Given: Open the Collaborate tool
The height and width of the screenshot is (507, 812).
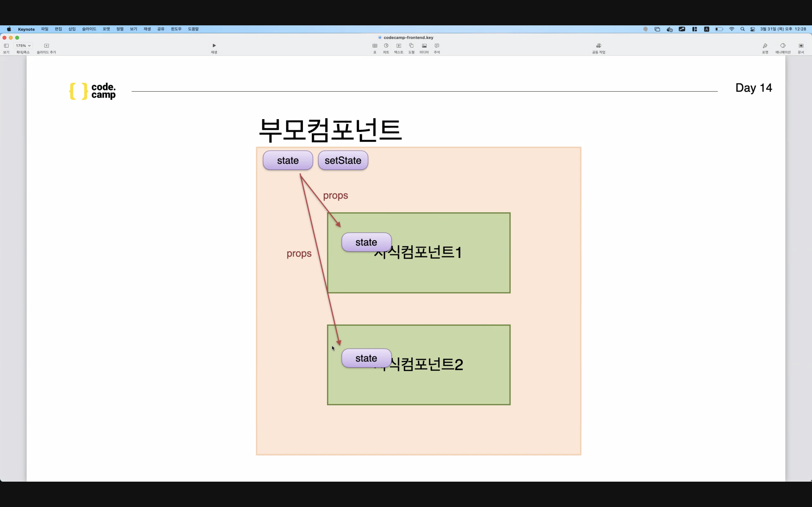Looking at the screenshot, I should [x=599, y=46].
